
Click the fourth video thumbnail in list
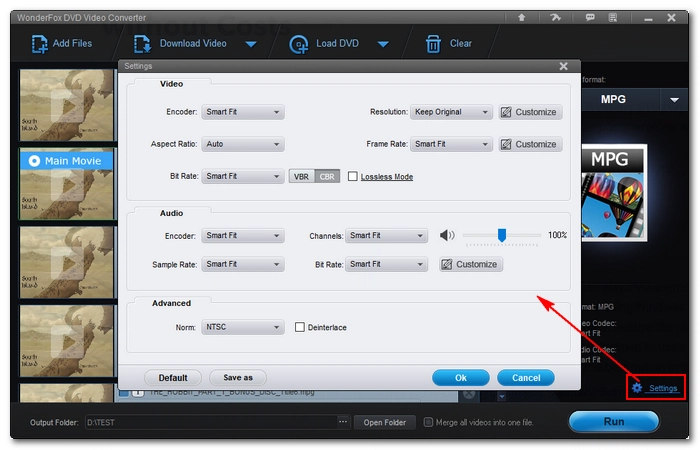click(x=67, y=341)
